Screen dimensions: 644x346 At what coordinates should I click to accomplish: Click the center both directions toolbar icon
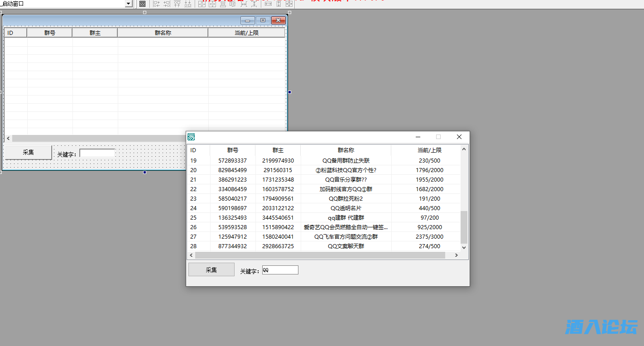289,4
